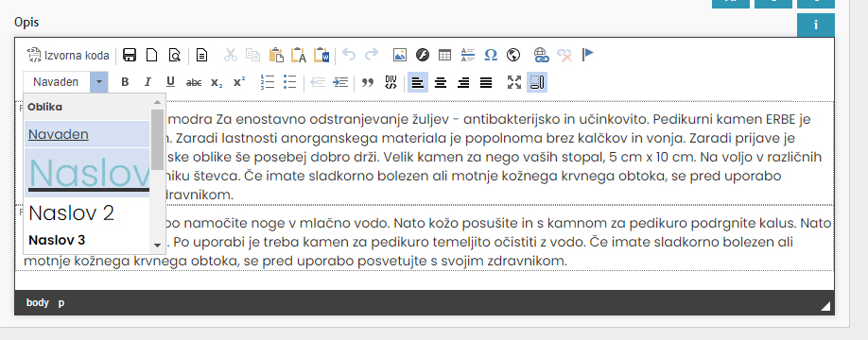The height and width of the screenshot is (340, 868).
Task: Click the Paste clipboard icon
Action: tap(276, 55)
